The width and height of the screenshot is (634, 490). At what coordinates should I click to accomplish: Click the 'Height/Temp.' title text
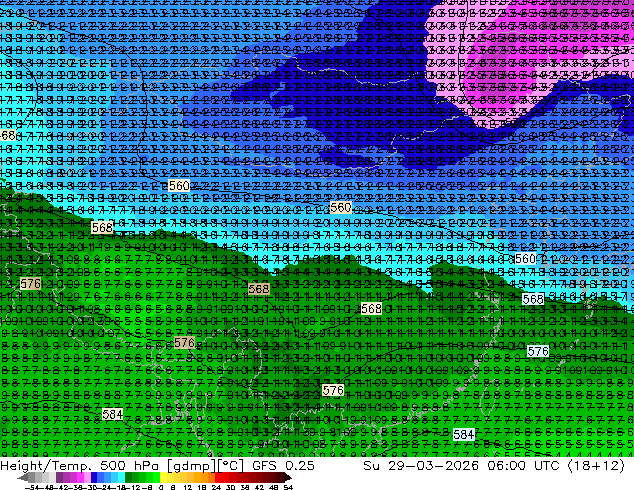coord(45,466)
